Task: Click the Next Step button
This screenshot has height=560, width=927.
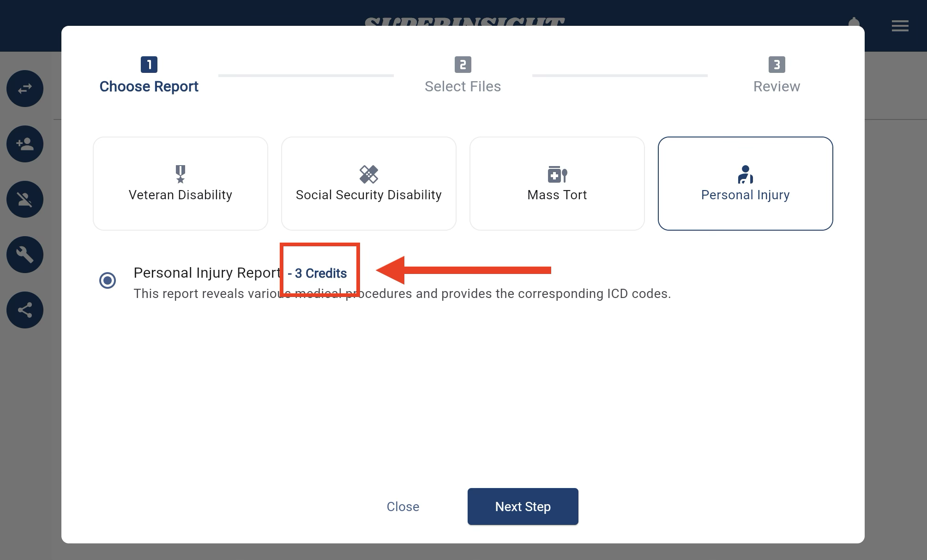Action: (523, 507)
